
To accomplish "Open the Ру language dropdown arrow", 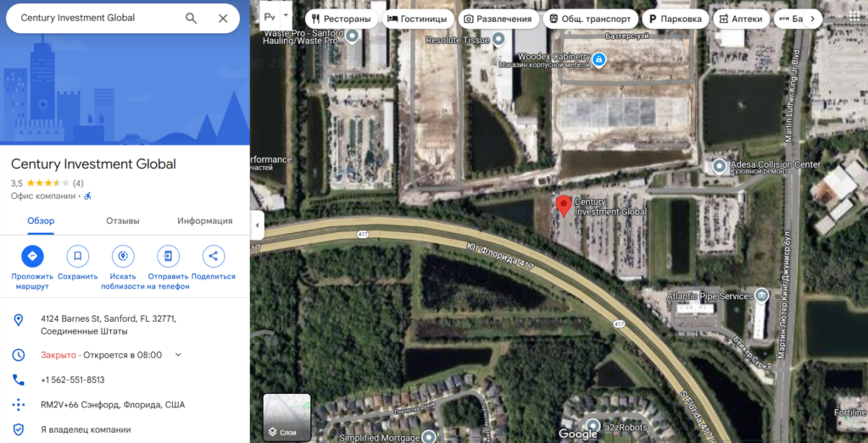I will tap(286, 15).
